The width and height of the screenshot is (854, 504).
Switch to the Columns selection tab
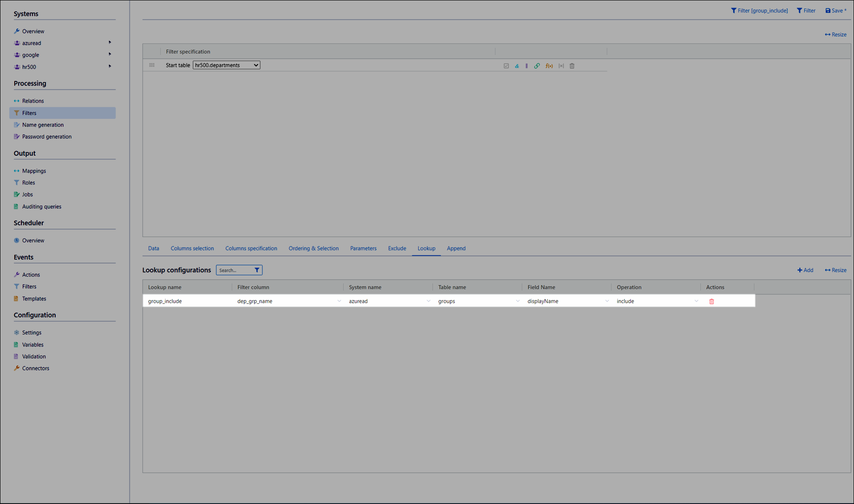tap(192, 248)
